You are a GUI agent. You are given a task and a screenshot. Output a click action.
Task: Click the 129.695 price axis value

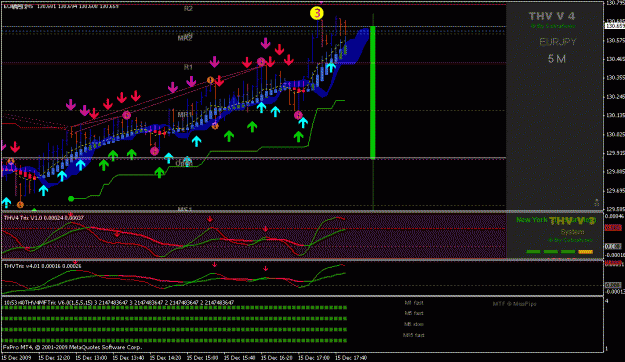pyautogui.click(x=615, y=191)
